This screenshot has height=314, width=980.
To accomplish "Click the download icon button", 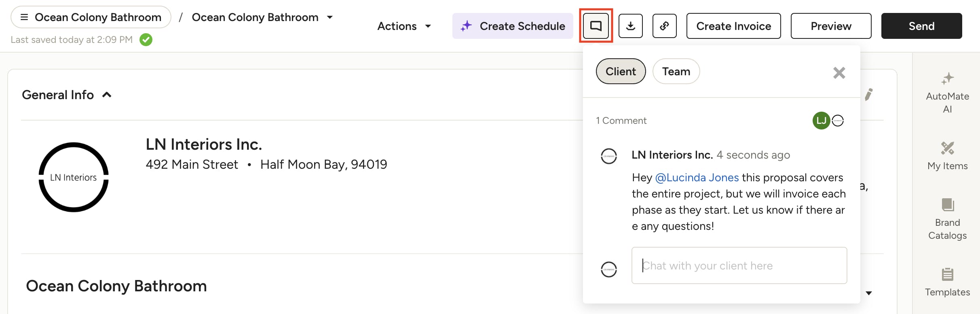I will [x=630, y=26].
